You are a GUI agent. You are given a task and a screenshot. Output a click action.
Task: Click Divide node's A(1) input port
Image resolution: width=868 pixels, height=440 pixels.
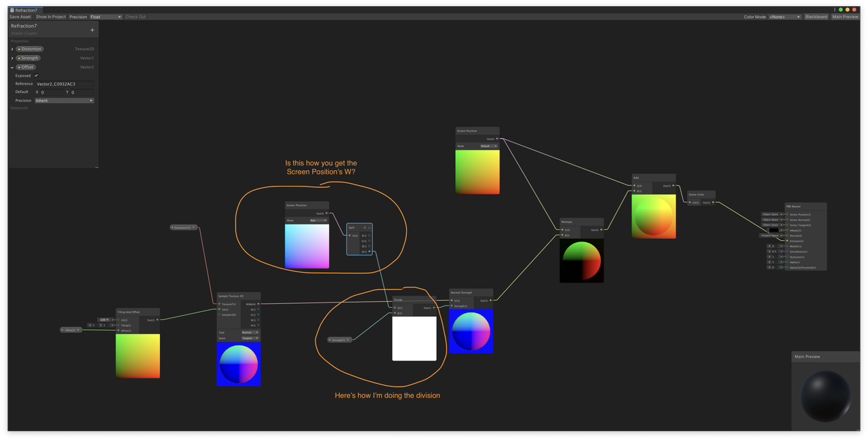(x=395, y=308)
